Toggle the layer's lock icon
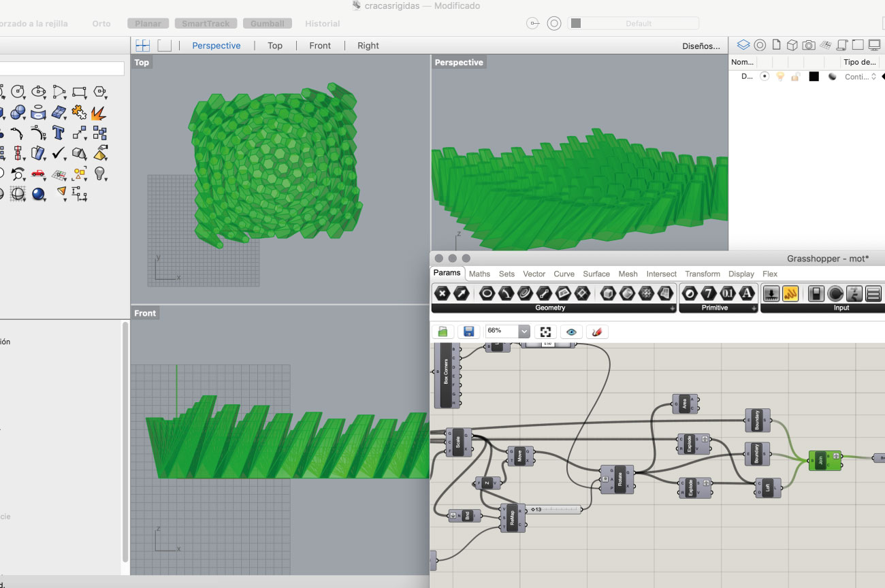This screenshot has width=885, height=588. coord(795,77)
